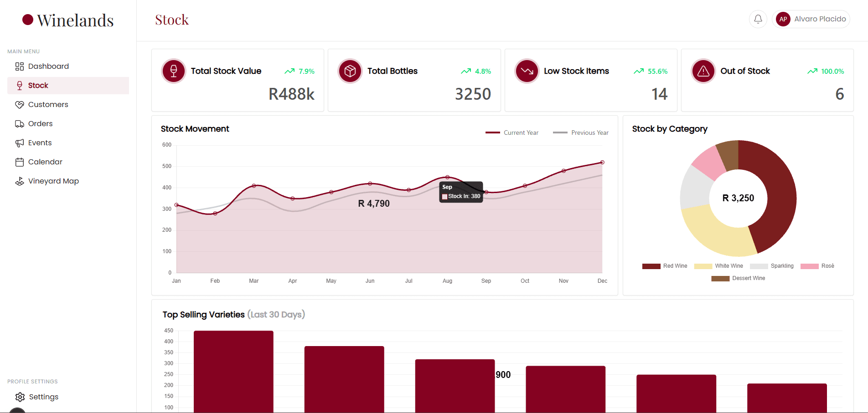868x413 pixels.
Task: Open Events from sidebar
Action: (x=68, y=143)
